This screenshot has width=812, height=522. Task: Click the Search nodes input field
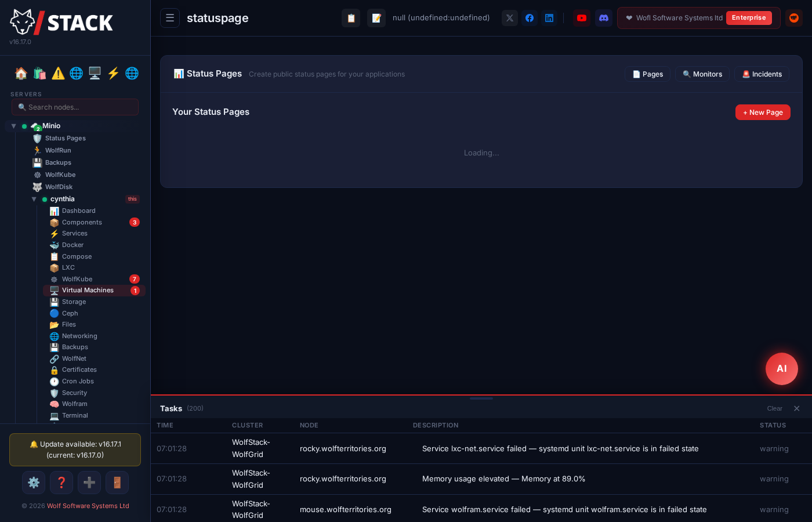point(75,107)
